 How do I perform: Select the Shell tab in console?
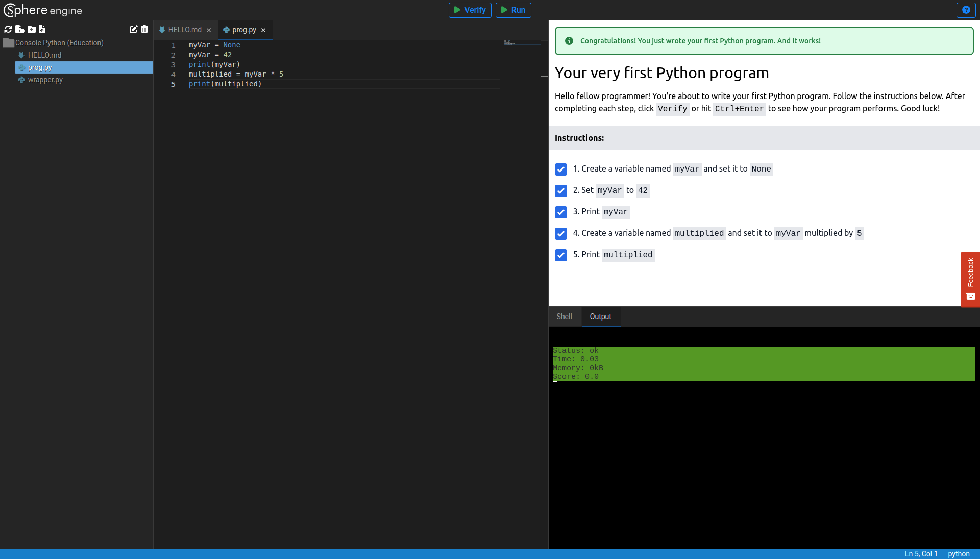coord(564,317)
